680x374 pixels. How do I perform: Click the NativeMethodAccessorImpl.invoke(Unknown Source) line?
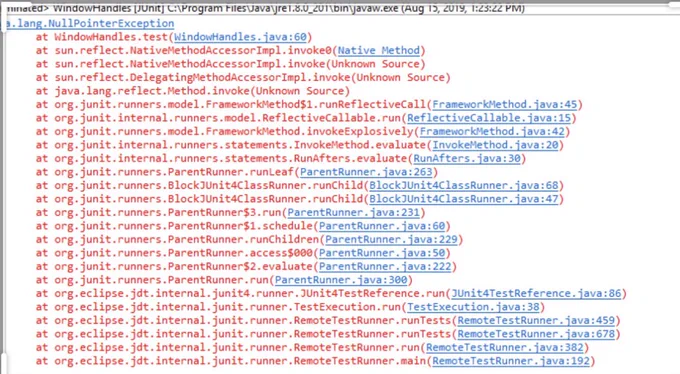231,64
